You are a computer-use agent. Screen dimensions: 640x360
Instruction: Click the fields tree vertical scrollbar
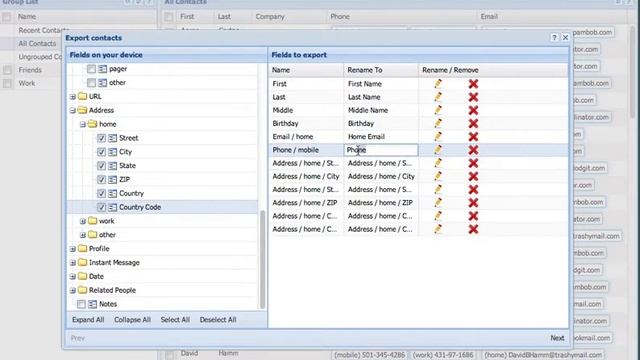pyautogui.click(x=262, y=260)
